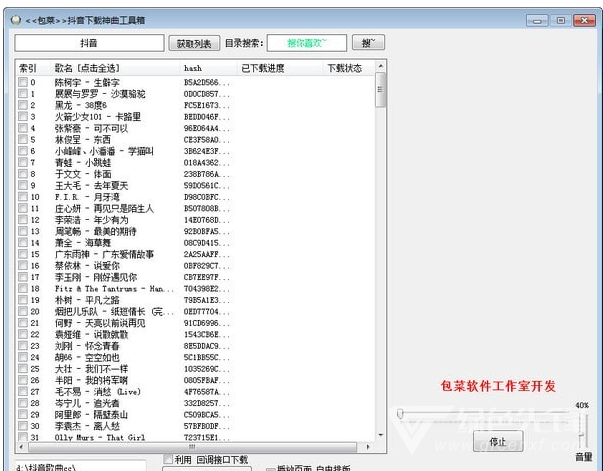Check 利用 回调接口下载 checkbox
This screenshot has height=471, width=603.
pos(168,459)
